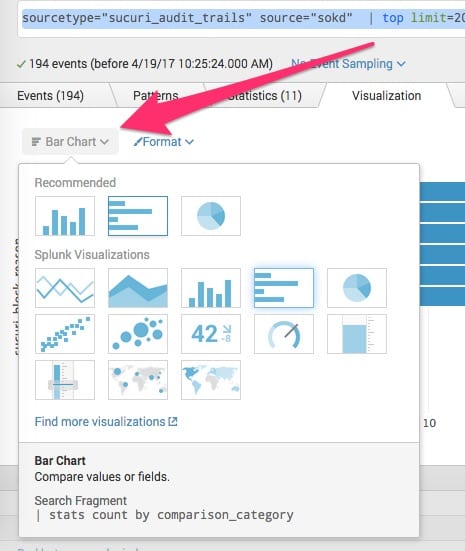Select the Choropleth Map visualization
Image resolution: width=465 pixels, height=551 pixels.
coord(211,380)
